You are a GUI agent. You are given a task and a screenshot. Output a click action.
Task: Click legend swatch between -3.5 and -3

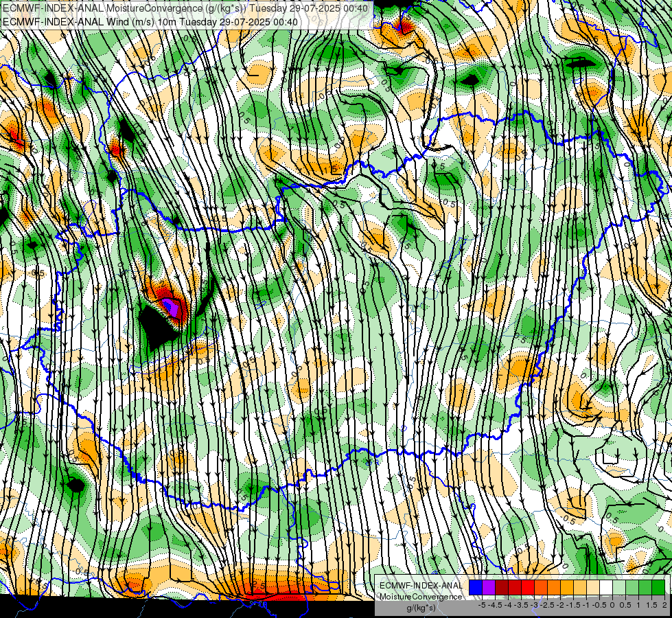coord(528,588)
